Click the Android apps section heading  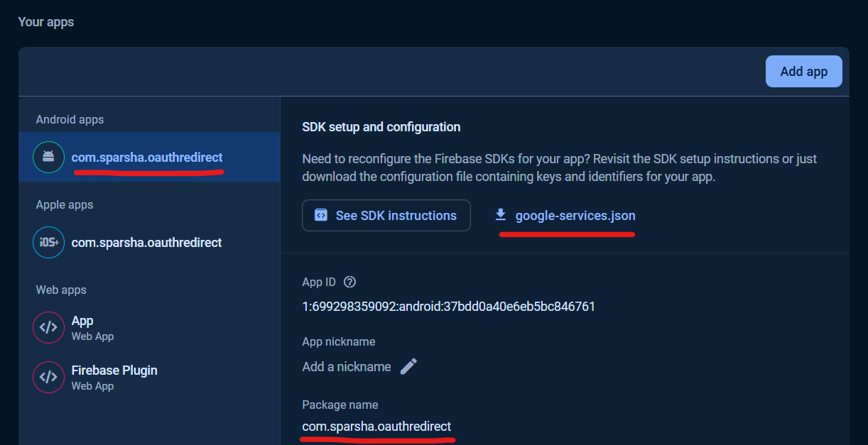(70, 119)
